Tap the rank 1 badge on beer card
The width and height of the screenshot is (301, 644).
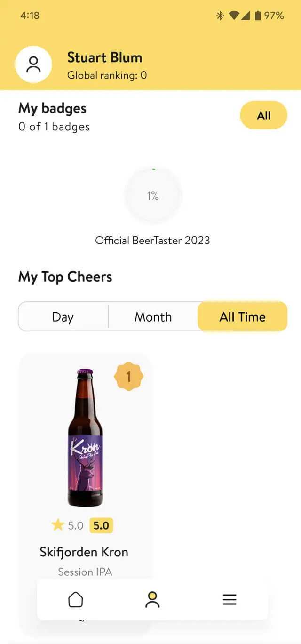128,377
